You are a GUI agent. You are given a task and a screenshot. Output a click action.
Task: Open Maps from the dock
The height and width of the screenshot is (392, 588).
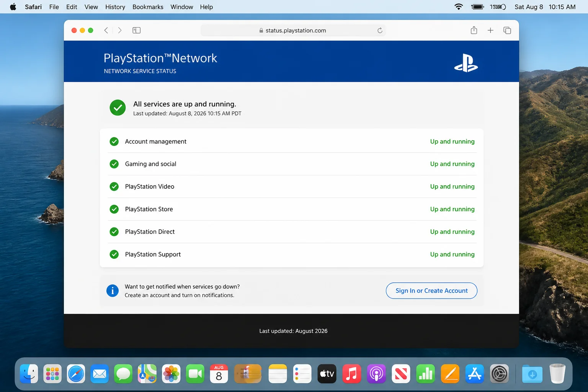tap(147, 374)
